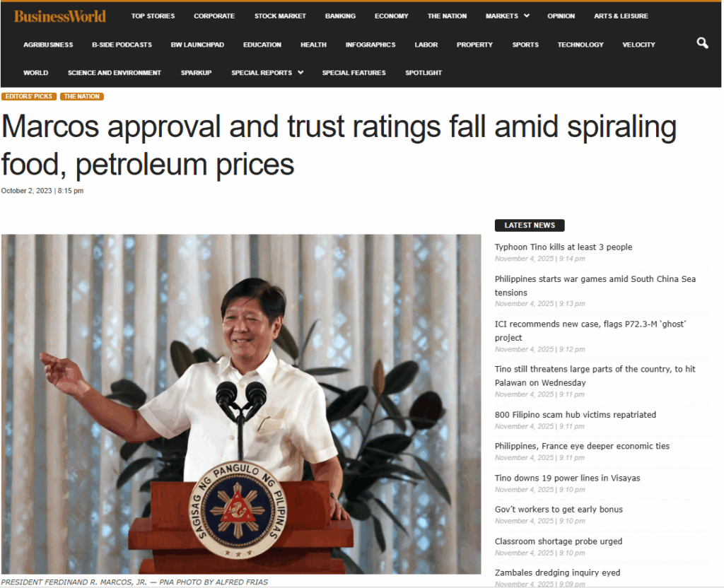
Task: Go to the Stock Market section
Action: coord(280,16)
